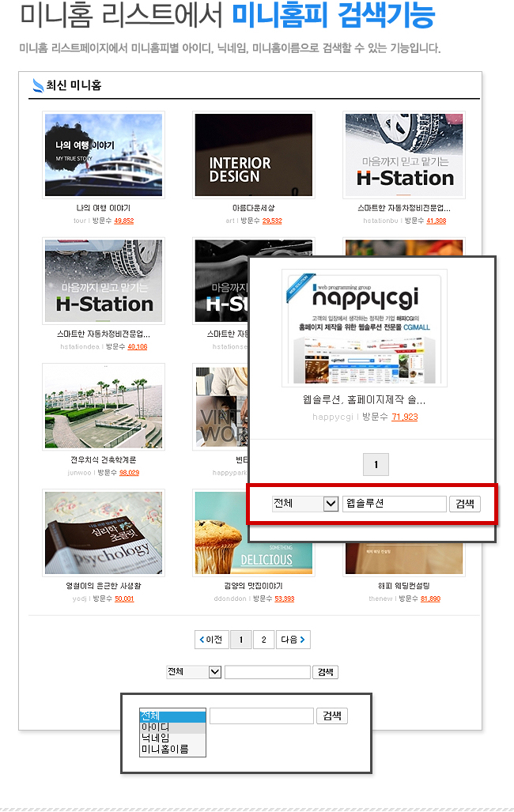
Task: Click the blue feather icon beside 최신 미니홈
Action: pos(38,85)
